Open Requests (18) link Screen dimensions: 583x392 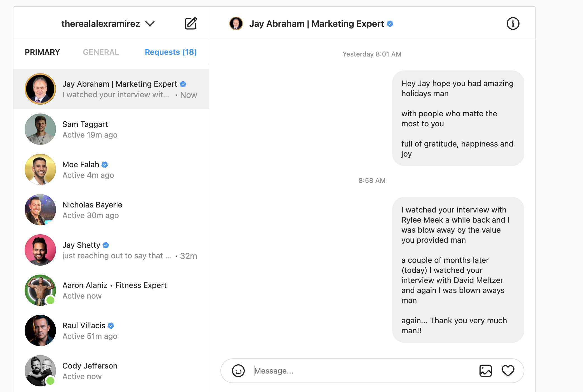(171, 52)
